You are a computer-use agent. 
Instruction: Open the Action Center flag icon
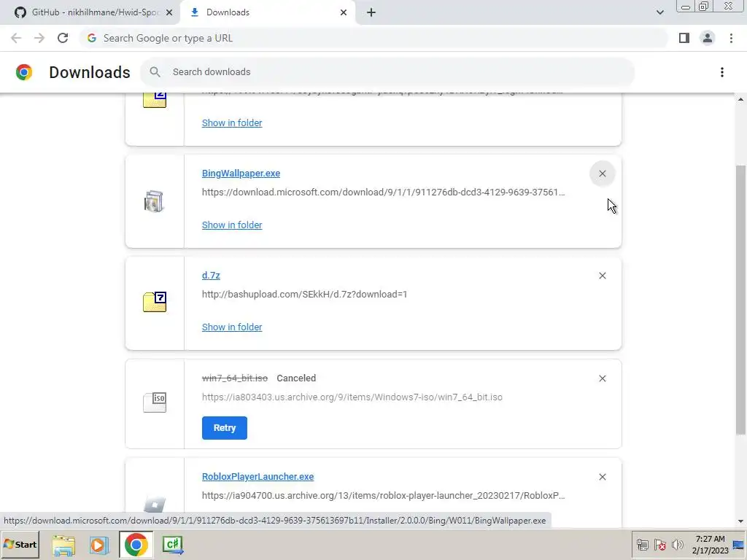coord(659,545)
